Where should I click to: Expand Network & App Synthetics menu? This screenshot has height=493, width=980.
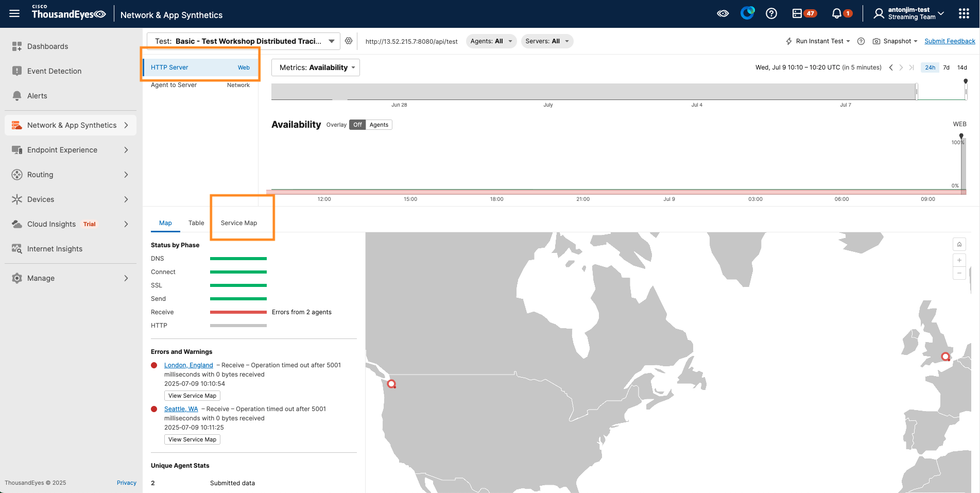point(71,125)
